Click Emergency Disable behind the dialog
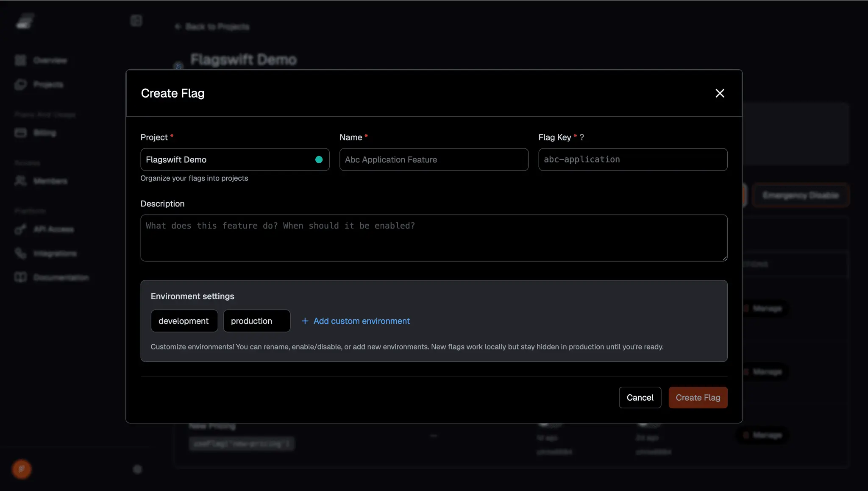Viewport: 868px width, 491px height. click(801, 195)
